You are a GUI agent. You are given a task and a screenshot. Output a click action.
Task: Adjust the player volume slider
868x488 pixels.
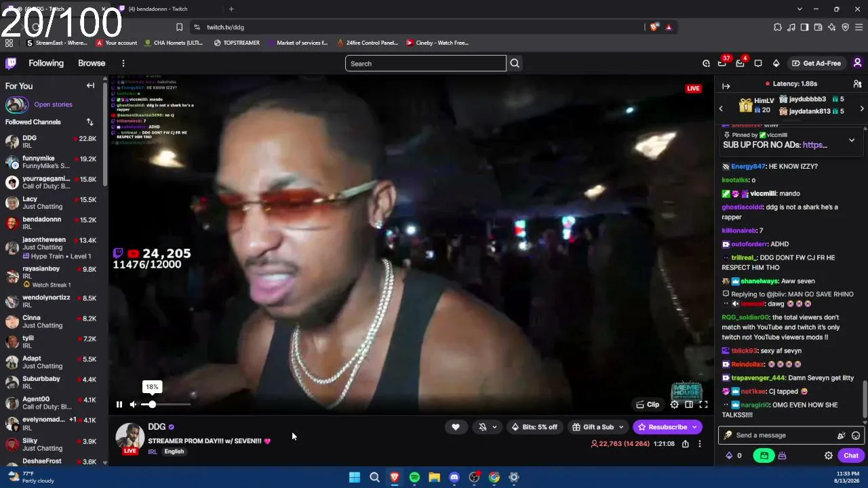166,405
